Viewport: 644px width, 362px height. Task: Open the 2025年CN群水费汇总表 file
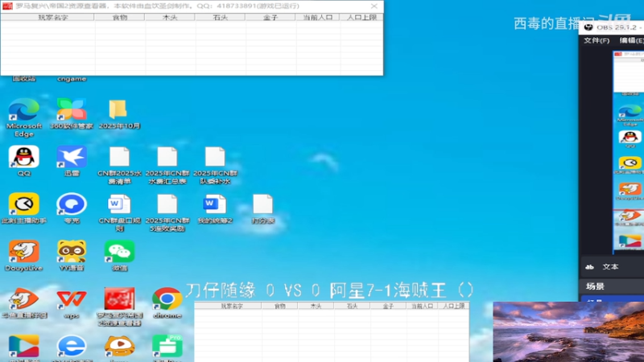167,165
